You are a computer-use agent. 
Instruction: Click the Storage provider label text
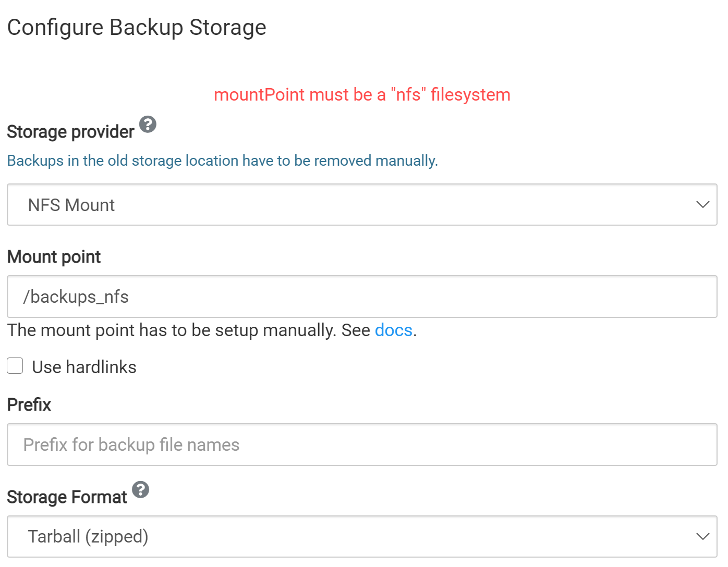70,132
